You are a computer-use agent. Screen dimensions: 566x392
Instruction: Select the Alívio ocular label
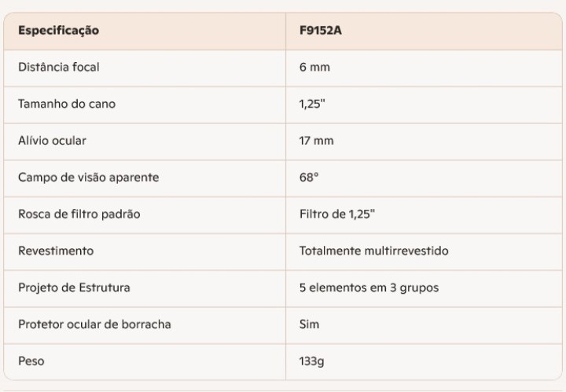tap(52, 141)
